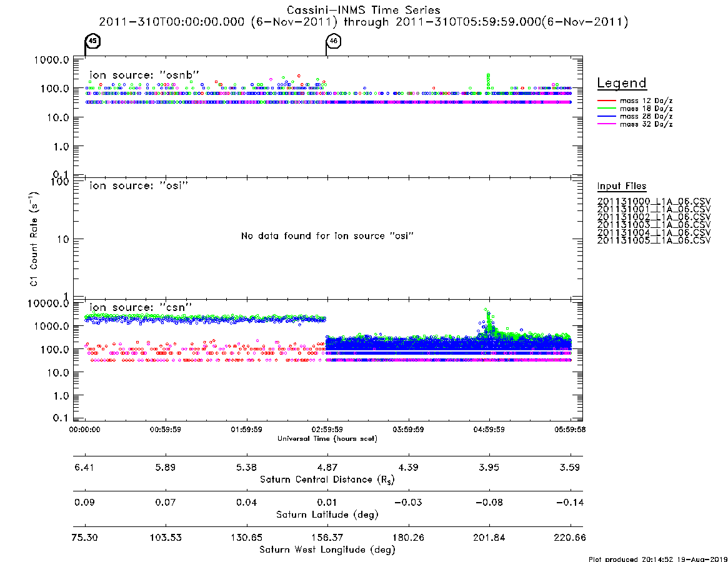
Task: Click latitude value 0.01
Action: (x=327, y=503)
